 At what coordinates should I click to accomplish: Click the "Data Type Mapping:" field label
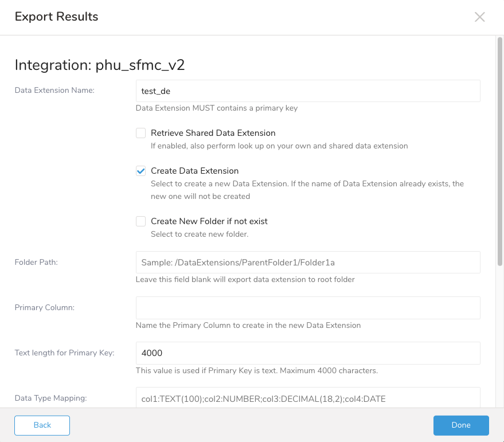[50, 397]
